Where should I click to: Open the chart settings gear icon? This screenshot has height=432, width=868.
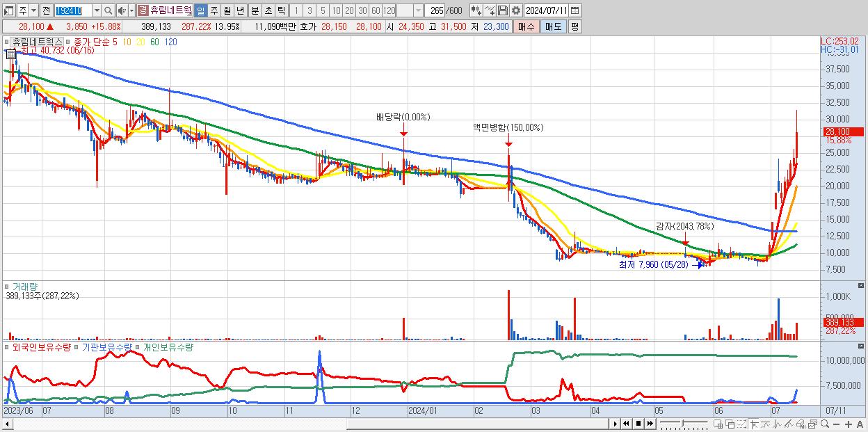(x=515, y=10)
